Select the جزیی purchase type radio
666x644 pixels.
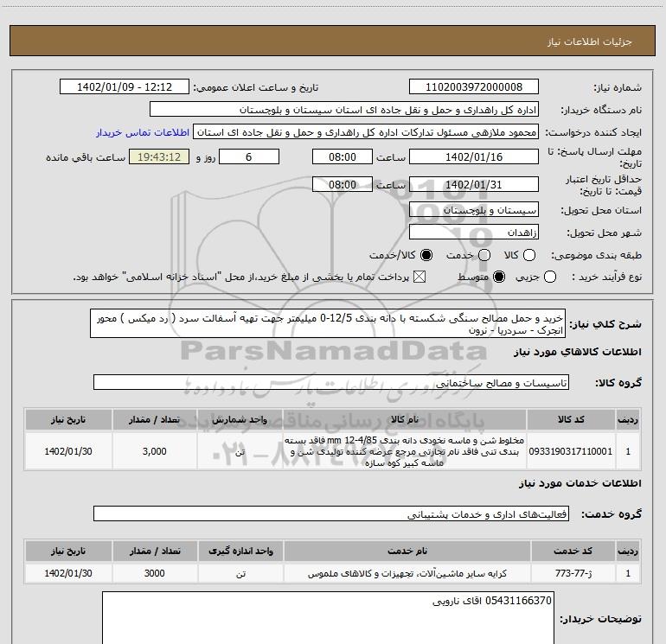click(550, 277)
